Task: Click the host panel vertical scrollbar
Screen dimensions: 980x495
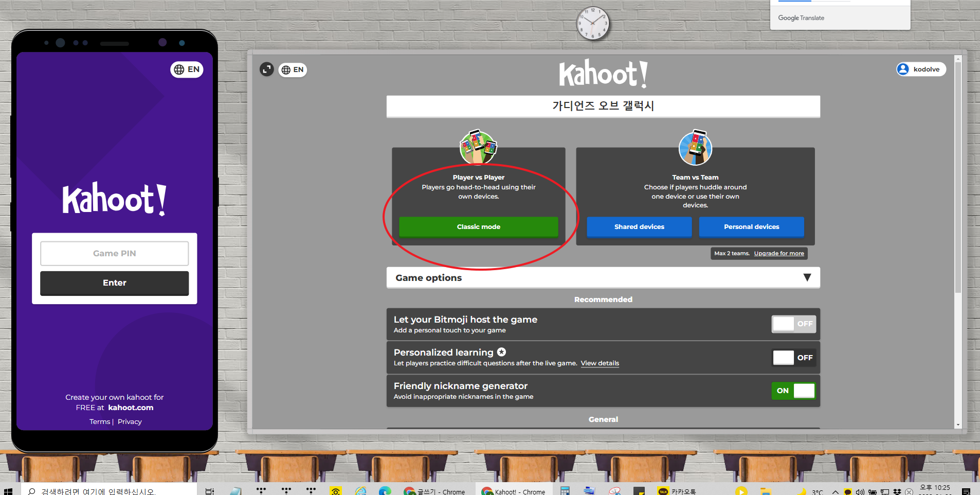Action: pos(958,178)
